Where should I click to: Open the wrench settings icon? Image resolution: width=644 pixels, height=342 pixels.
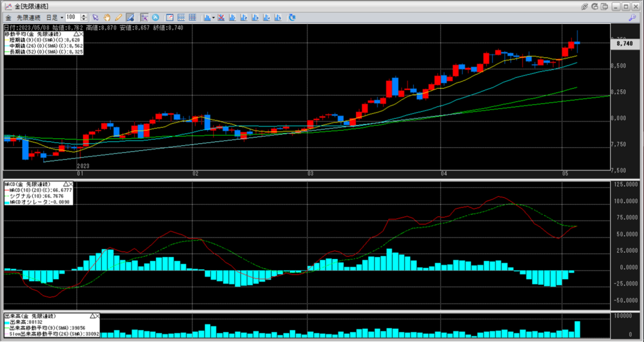(631, 17)
